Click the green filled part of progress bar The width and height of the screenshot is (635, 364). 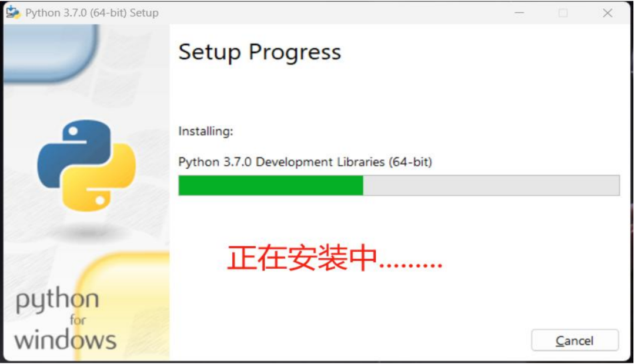coord(270,185)
